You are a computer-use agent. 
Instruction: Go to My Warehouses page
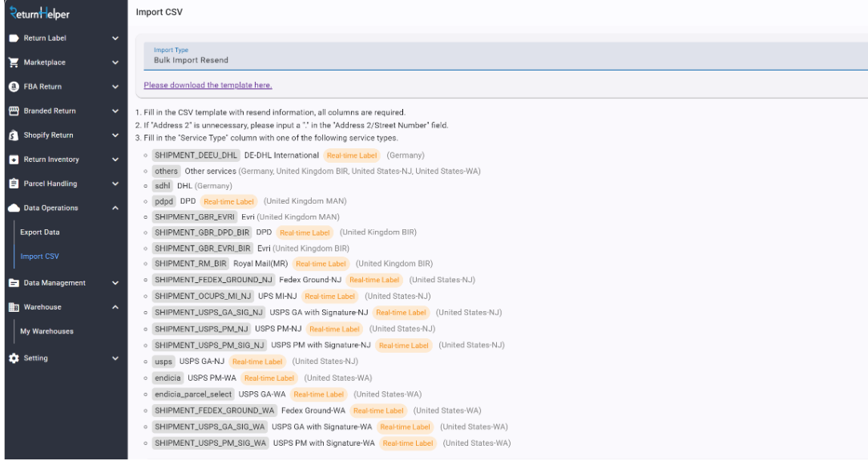pyautogui.click(x=46, y=331)
